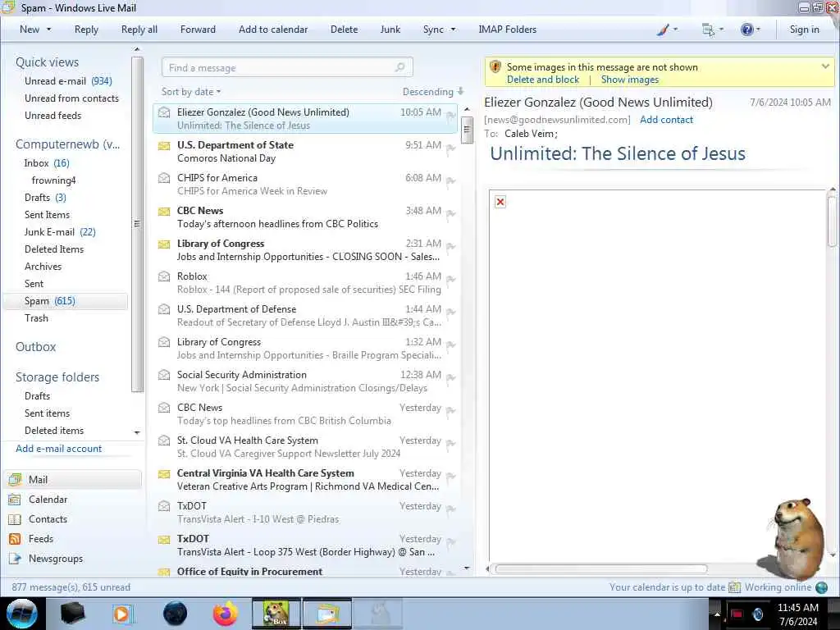Open the Sync dropdown arrow
The height and width of the screenshot is (630, 840).
[x=453, y=30]
